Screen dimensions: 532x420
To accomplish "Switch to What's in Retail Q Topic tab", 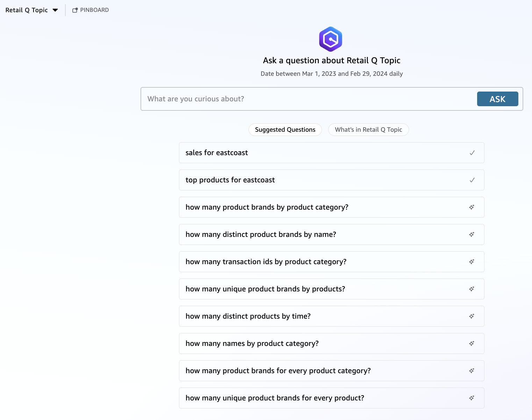I will pyautogui.click(x=368, y=130).
